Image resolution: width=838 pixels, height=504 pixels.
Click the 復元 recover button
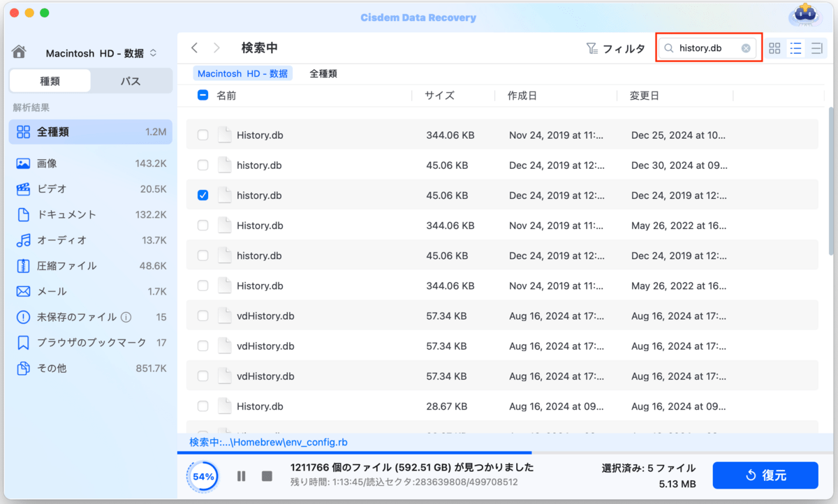tap(765, 475)
